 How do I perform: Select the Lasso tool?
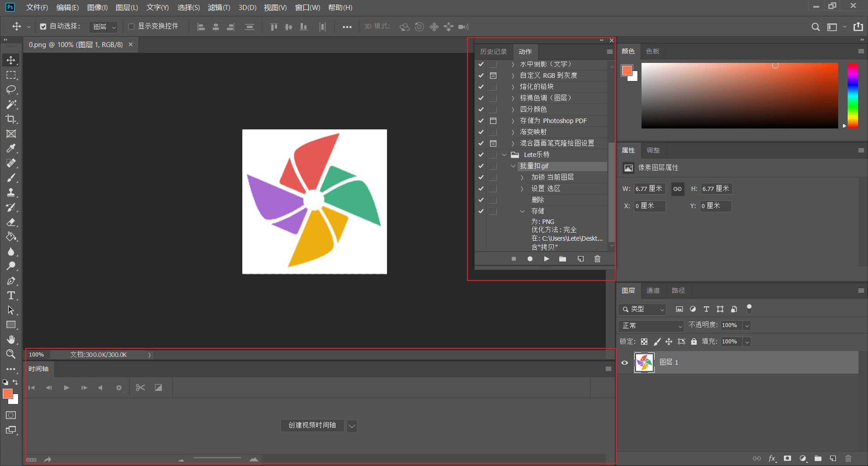coord(11,90)
